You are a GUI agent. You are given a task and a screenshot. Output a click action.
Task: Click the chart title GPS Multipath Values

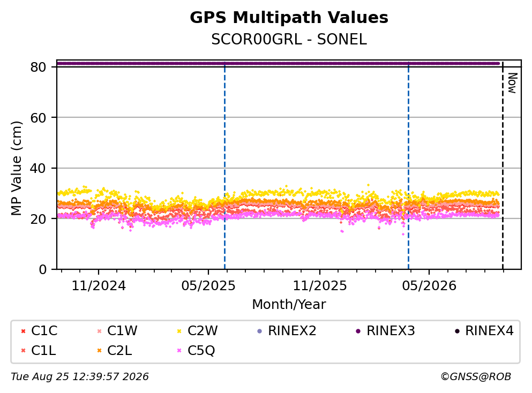(289, 18)
